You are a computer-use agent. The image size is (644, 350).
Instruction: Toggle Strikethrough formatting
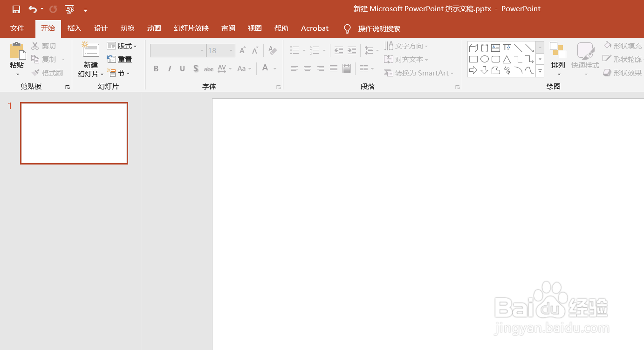point(209,69)
